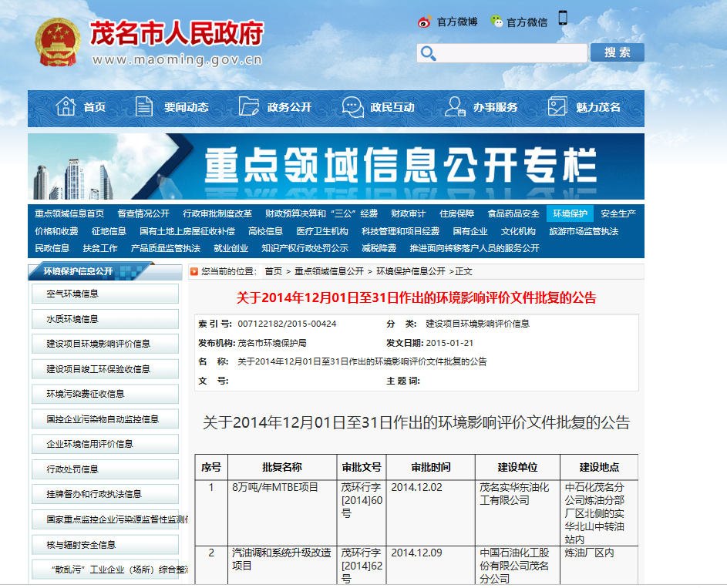Screen dimensions: 727x588
Task: Click the 重点领域信息公开专栏 banner
Action: pyautogui.click(x=336, y=166)
